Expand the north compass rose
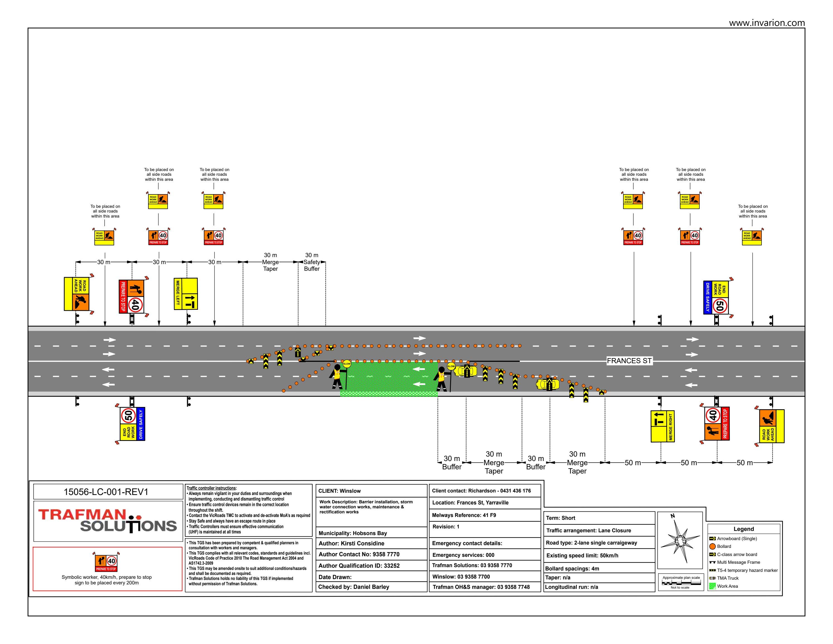Image resolution: width=833 pixels, height=644 pixels. point(683,542)
